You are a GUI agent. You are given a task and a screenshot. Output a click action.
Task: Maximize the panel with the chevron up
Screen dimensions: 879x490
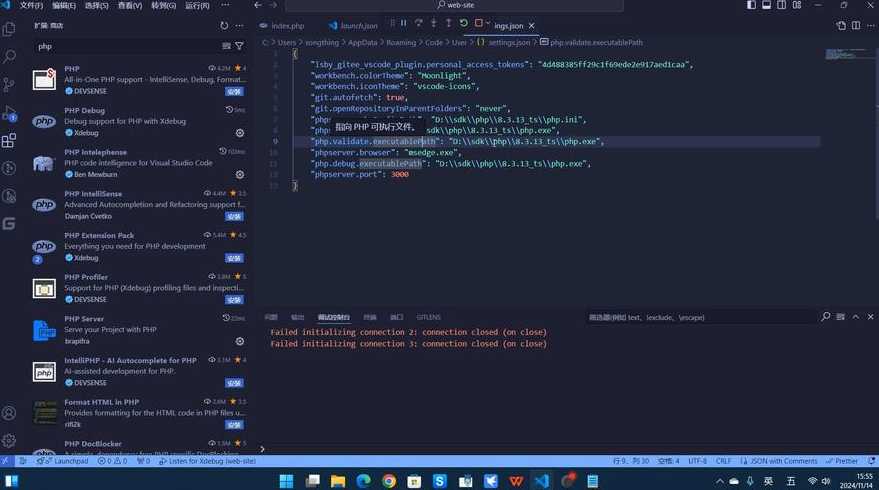tap(855, 317)
